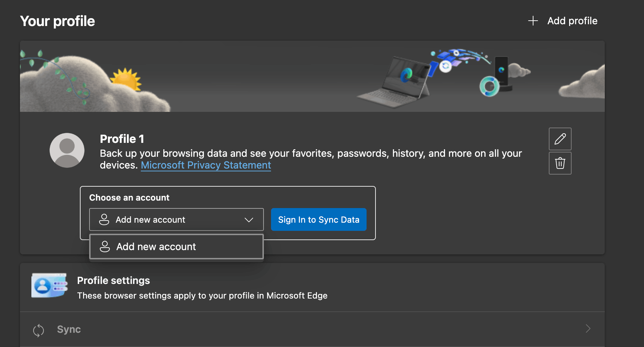
Task: Expand Sync using the right chevron
Action: coord(588,328)
